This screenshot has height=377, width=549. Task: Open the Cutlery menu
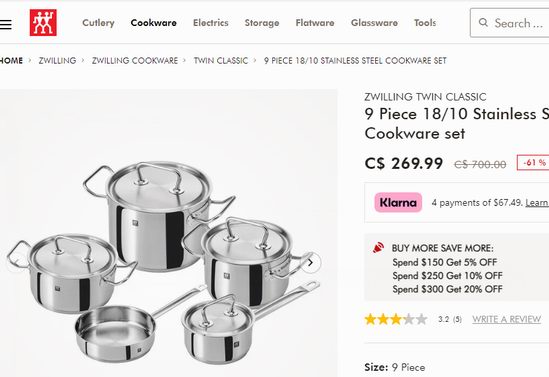pyautogui.click(x=98, y=23)
